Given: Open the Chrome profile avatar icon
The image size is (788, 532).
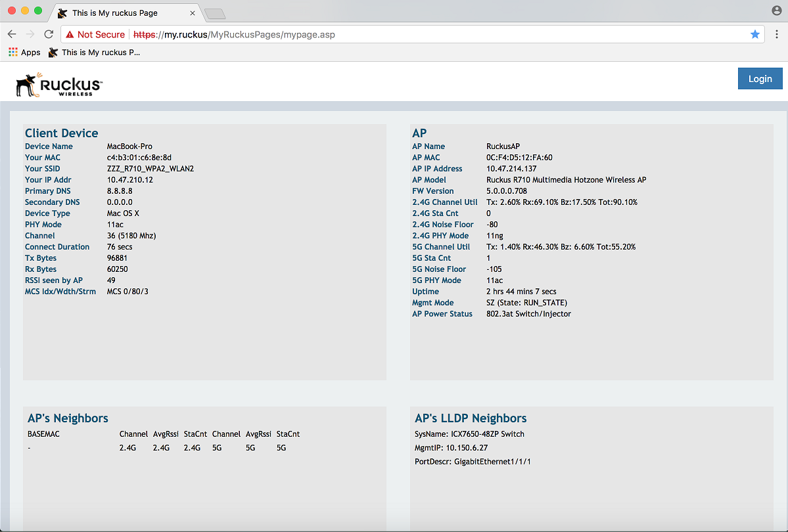Looking at the screenshot, I should [776, 11].
